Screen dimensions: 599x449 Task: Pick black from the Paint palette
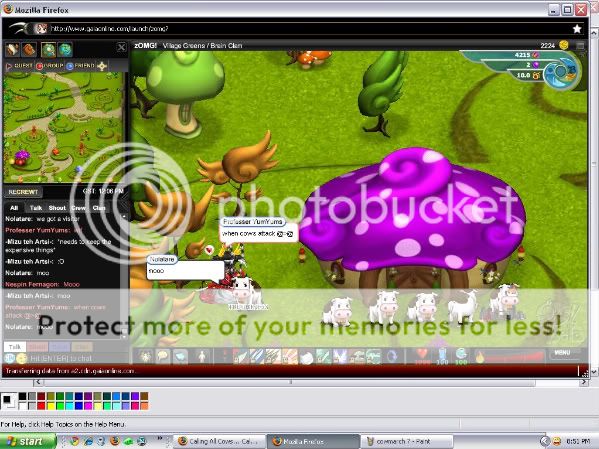tap(23, 396)
